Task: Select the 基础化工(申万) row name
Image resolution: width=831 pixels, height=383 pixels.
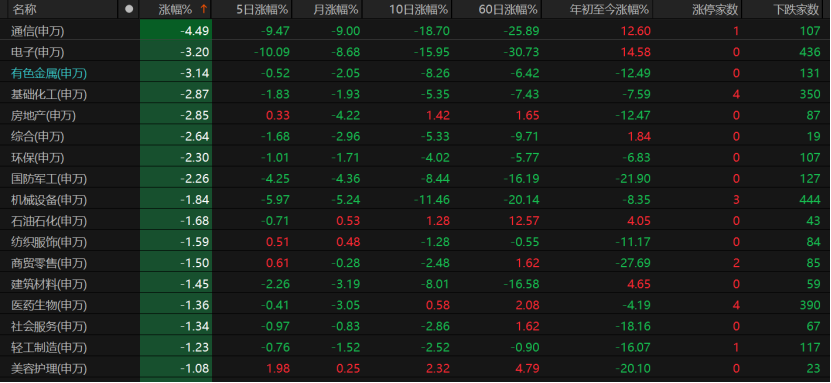Action: pos(49,95)
